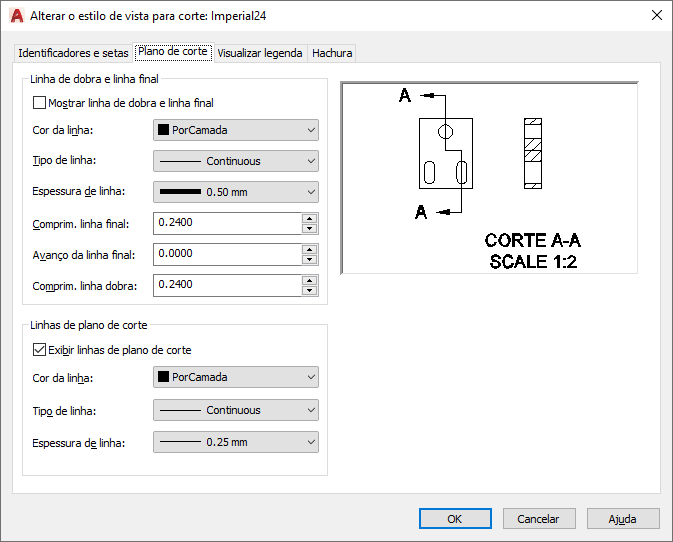Increase Avanço da linha final value
The image size is (673, 542).
tap(310, 249)
